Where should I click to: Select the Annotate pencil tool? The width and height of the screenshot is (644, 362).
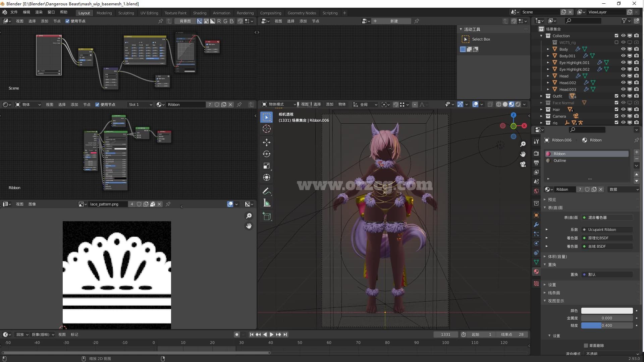[267, 191]
